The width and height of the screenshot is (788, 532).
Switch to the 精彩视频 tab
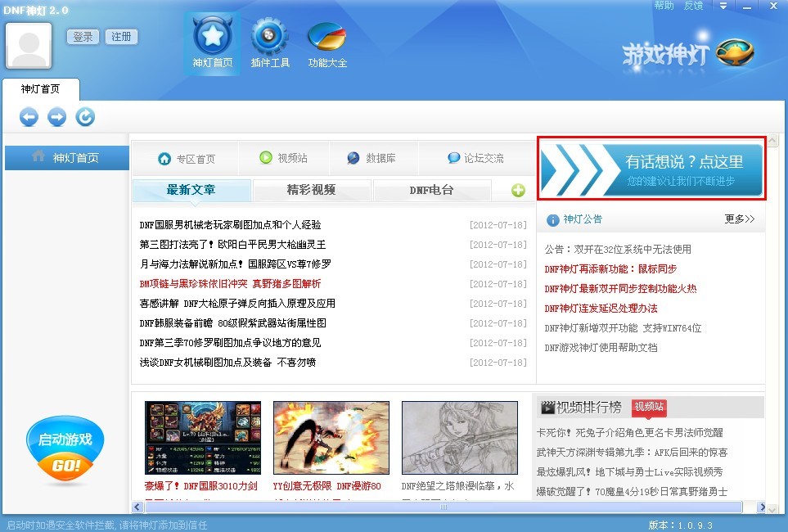click(311, 190)
